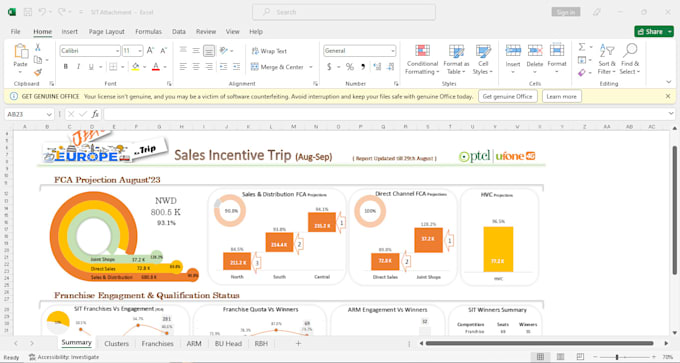Screen dimensions: 680x363
Task: Apply Percent Style format
Action: click(x=350, y=67)
